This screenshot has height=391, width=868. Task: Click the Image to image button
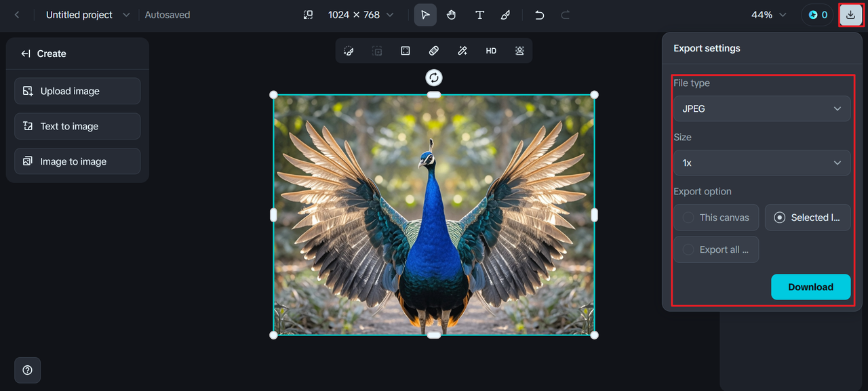click(x=77, y=161)
